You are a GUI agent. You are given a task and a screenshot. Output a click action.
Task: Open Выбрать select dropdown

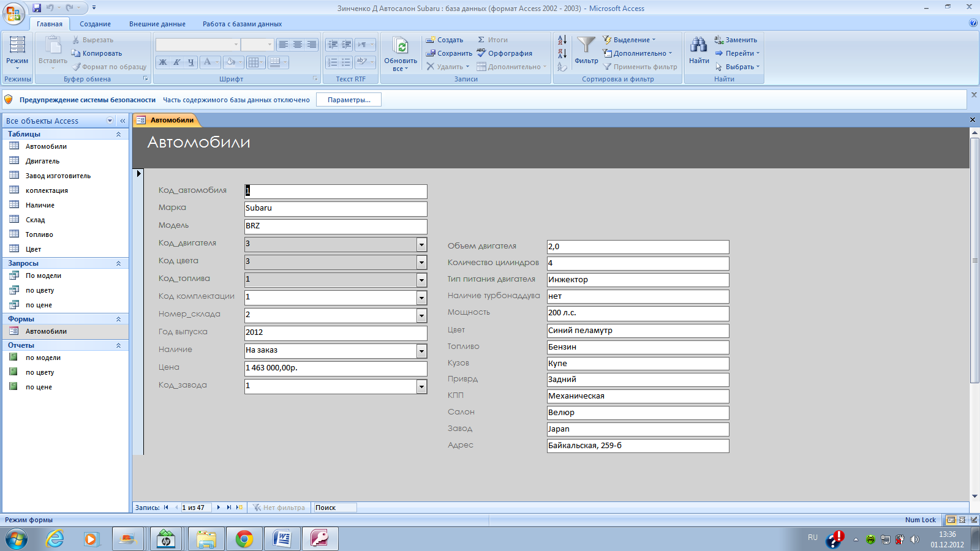(737, 67)
